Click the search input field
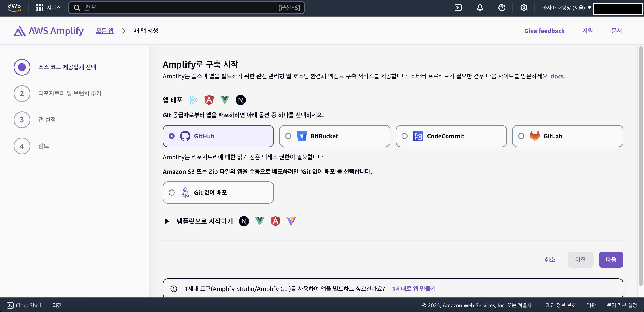This screenshot has height=312, width=644. 186,7
